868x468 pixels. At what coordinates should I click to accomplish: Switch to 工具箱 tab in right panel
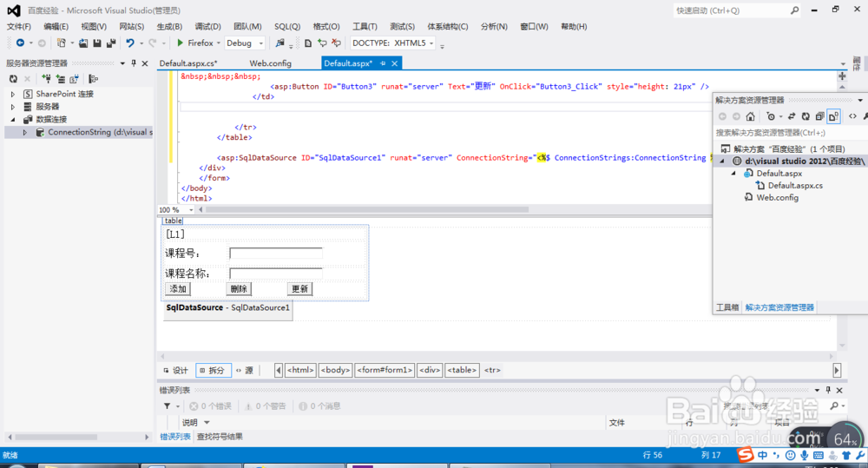pyautogui.click(x=727, y=307)
